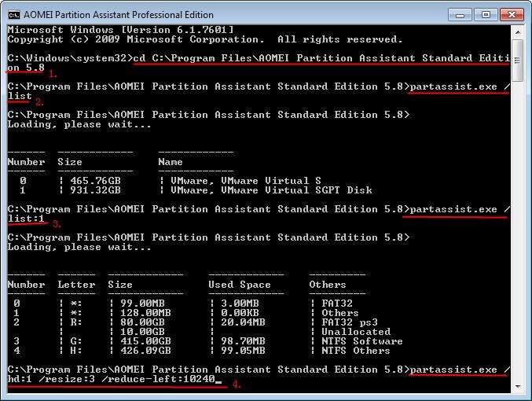Click the '/resize:3' command argument
Viewport: 532px width, 401px height.
67,379
